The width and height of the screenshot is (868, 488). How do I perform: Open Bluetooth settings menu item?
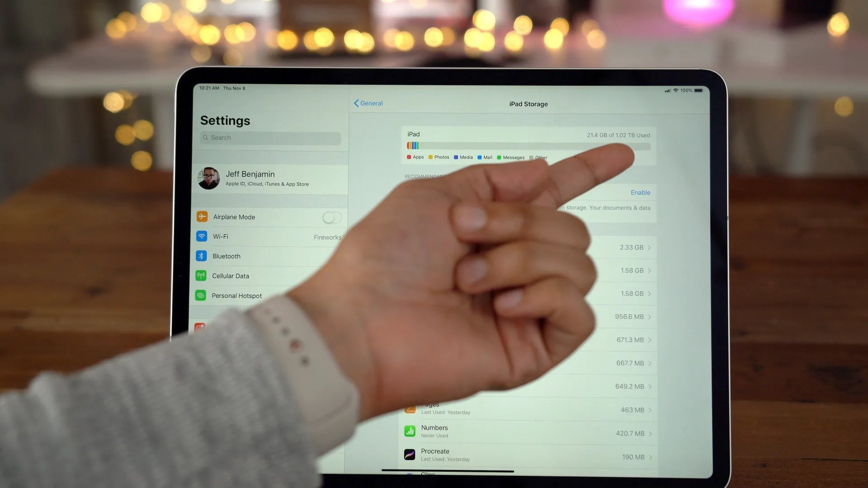(226, 256)
